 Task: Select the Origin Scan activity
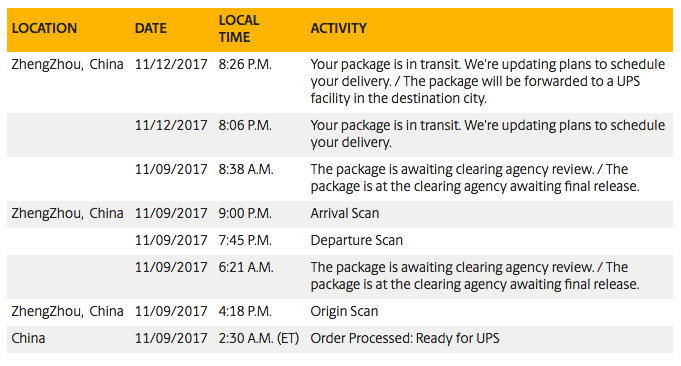tap(344, 311)
